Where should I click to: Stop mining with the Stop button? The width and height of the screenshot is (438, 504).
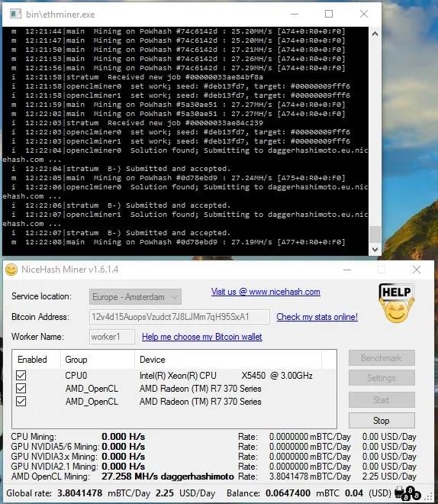click(x=382, y=421)
